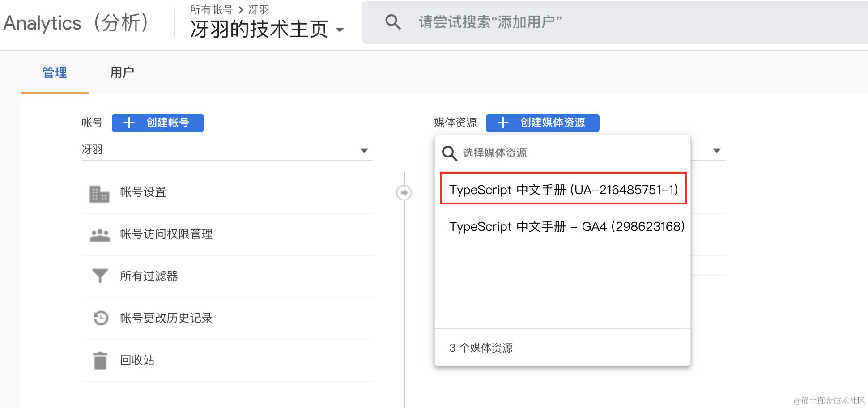
Task: Click the 创建媒体资源 button
Action: 543,123
